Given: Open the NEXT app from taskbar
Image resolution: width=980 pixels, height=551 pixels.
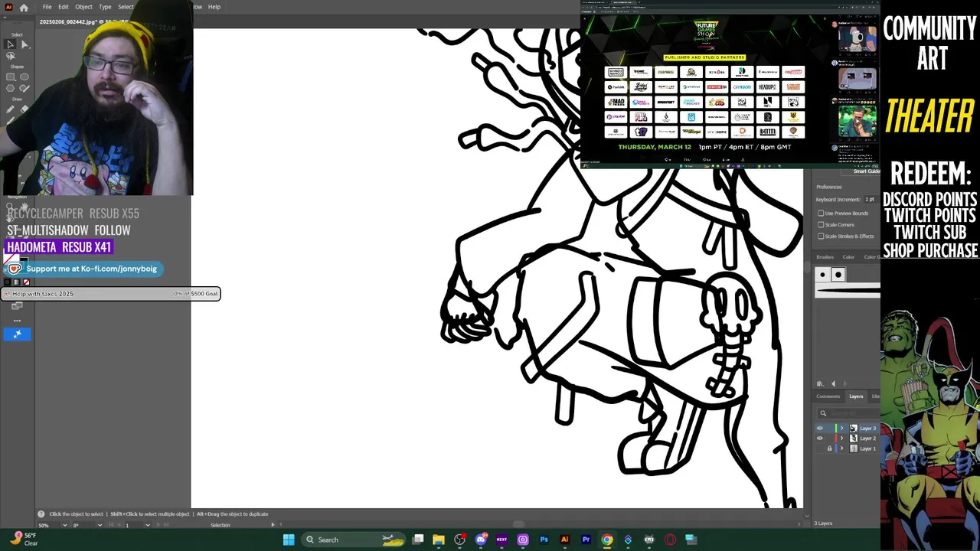Looking at the screenshot, I should (x=502, y=540).
